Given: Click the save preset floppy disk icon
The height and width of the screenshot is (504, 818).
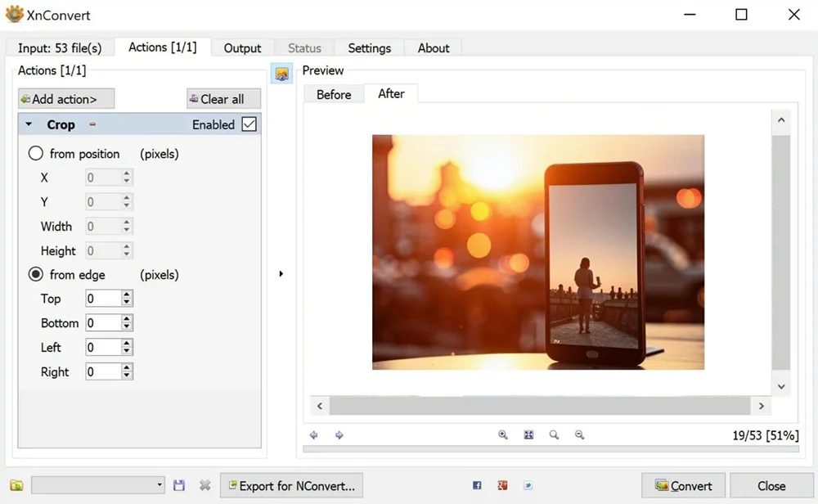Looking at the screenshot, I should tap(179, 485).
